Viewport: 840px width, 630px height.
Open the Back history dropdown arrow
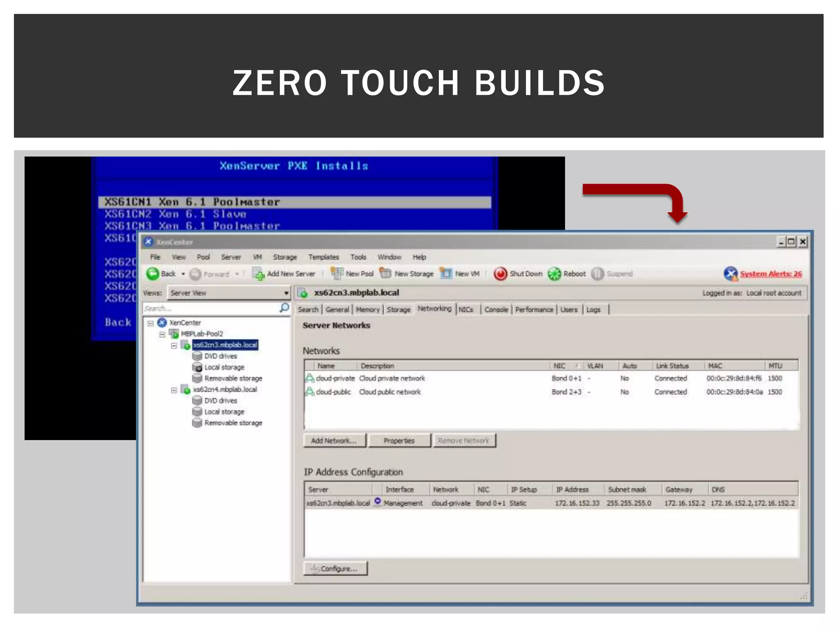click(183, 274)
